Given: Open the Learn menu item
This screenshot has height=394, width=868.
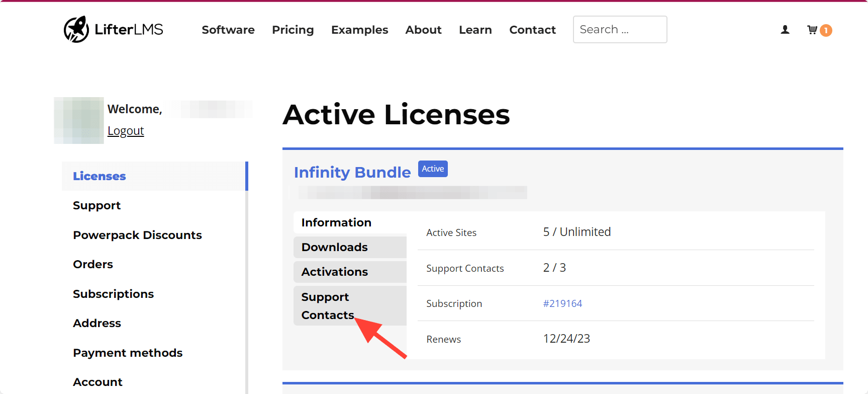Looking at the screenshot, I should (x=475, y=30).
